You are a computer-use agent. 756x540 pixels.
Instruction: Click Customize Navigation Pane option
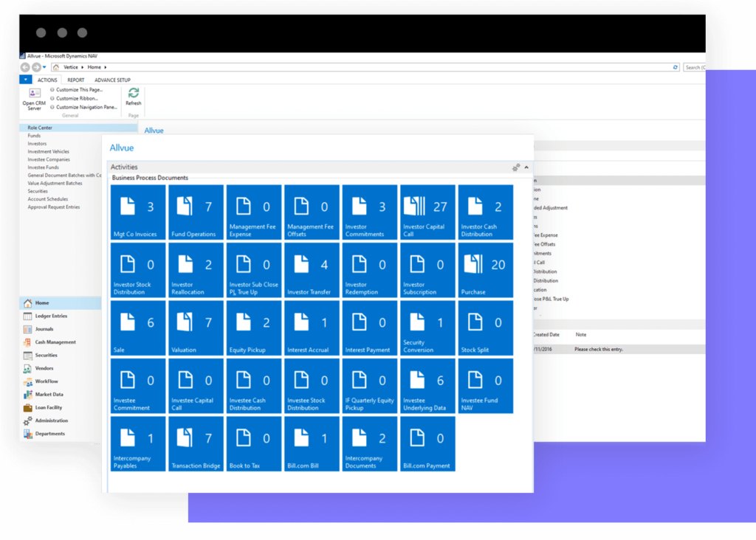(84, 107)
